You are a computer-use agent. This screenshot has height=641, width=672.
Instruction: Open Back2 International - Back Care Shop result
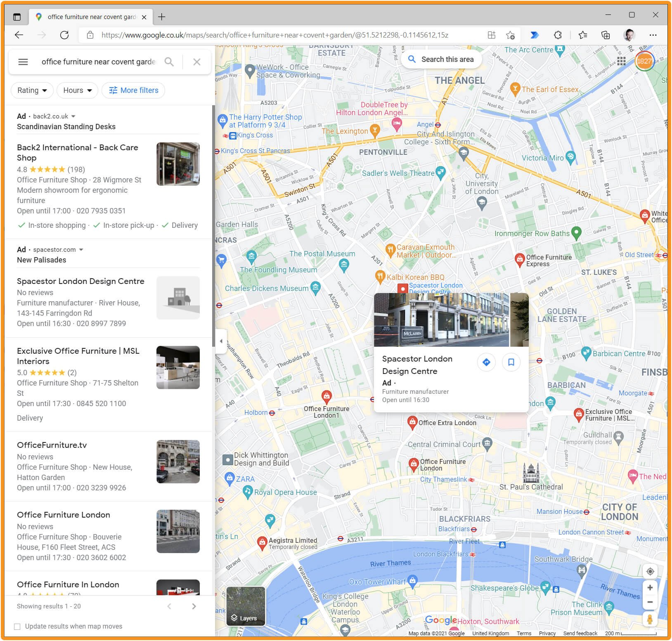coord(108,187)
